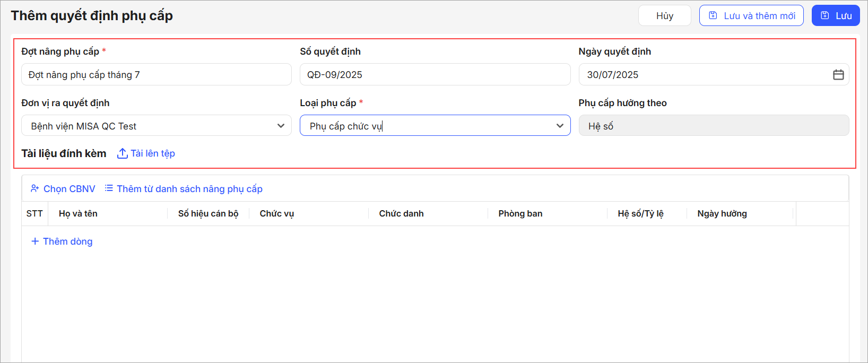The image size is (868, 363).
Task: Click the Số hiệu cán bộ column header
Action: click(208, 213)
